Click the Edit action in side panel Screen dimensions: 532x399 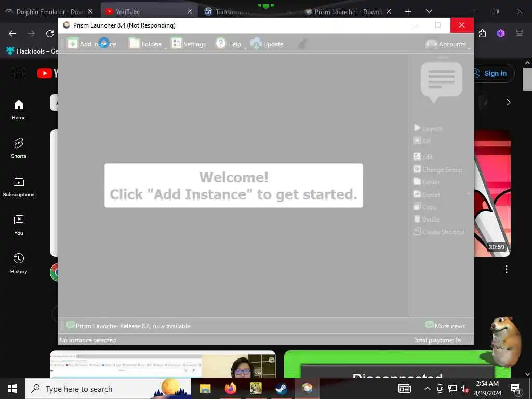423,156
